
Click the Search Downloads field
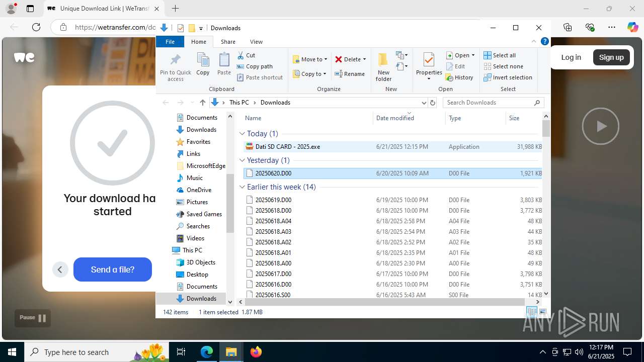[x=493, y=103]
